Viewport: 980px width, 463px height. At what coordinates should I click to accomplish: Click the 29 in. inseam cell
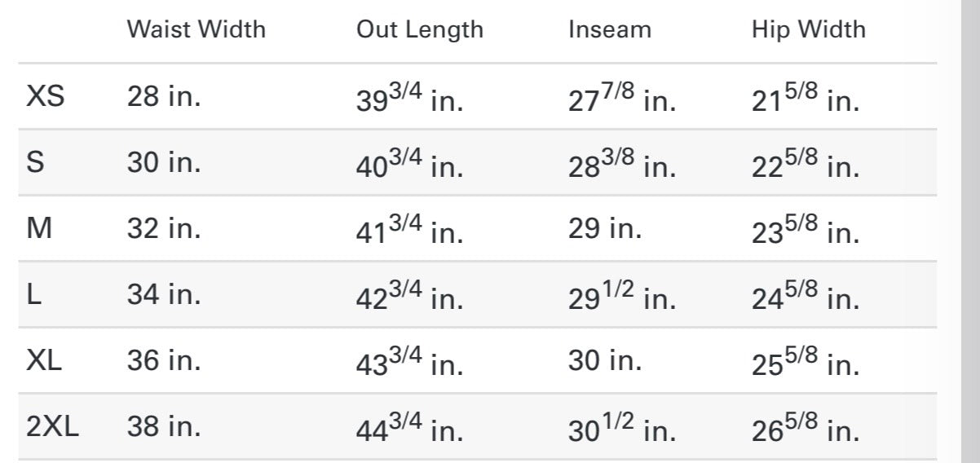(604, 228)
